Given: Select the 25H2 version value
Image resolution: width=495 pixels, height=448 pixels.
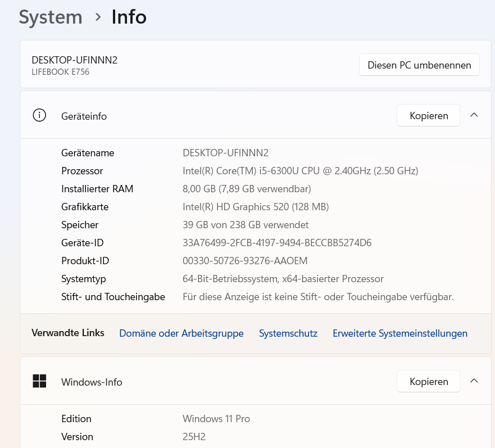Looking at the screenshot, I should 194,437.
